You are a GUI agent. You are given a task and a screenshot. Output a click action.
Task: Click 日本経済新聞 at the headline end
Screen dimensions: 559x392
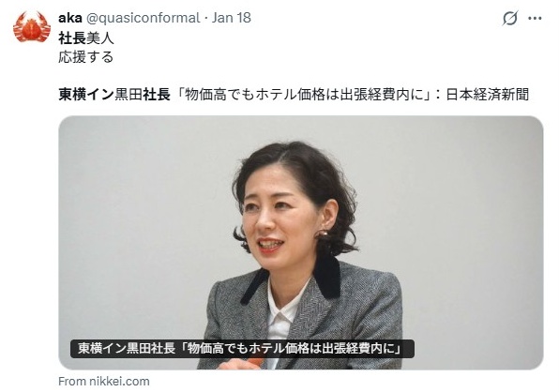[x=488, y=95]
